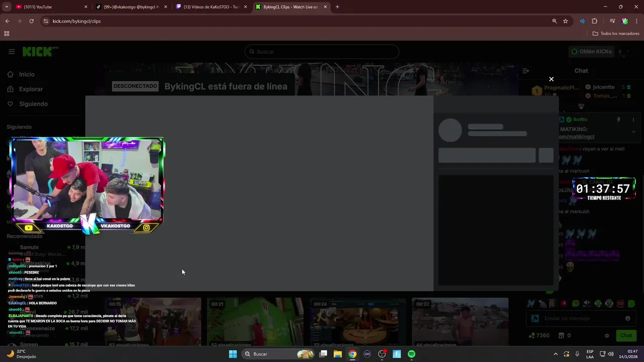Viewport: 644px width, 362px height.
Task: Open the three-dot menu on pinned message
Action: pyautogui.click(x=633, y=120)
